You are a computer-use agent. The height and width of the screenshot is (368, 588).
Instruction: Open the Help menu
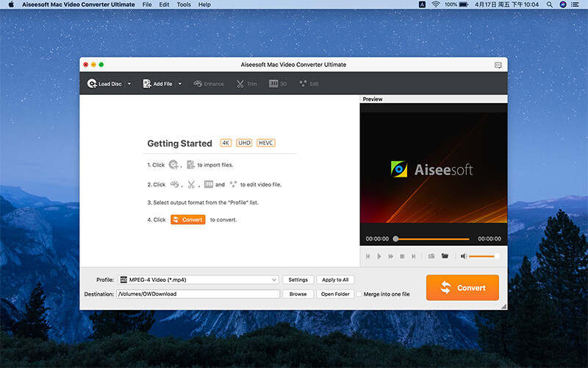pyautogui.click(x=204, y=4)
